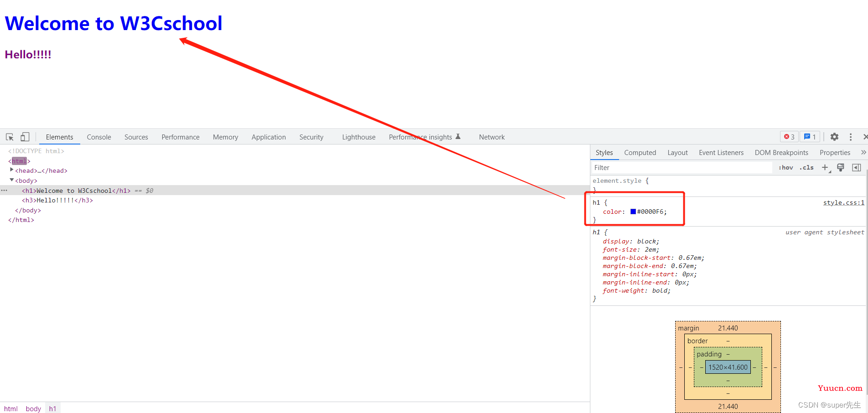The height and width of the screenshot is (413, 868).
Task: Click the red errors count badge
Action: [789, 137]
